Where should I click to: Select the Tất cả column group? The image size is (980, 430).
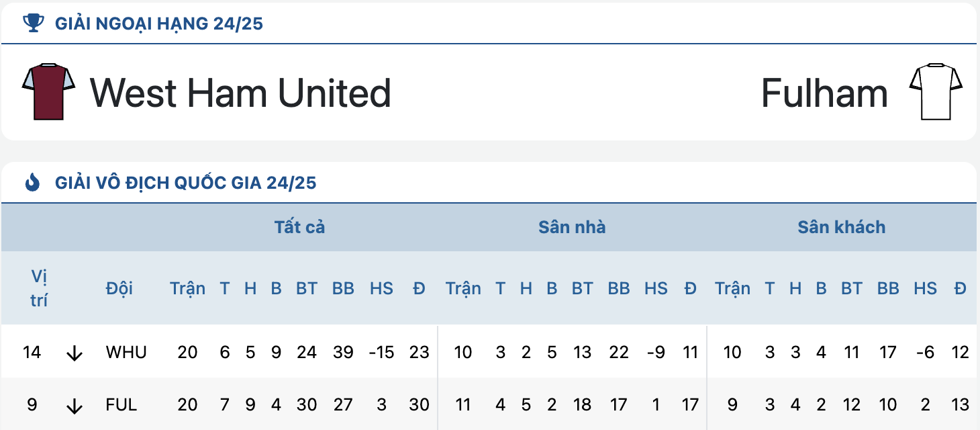(299, 227)
